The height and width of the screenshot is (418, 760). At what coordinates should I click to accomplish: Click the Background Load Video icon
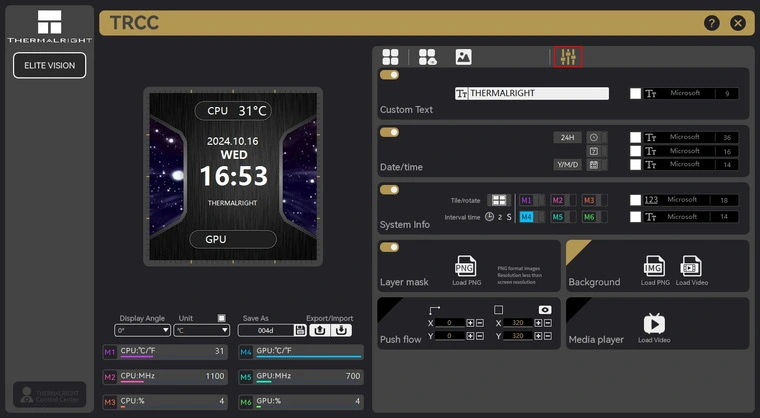point(691,266)
